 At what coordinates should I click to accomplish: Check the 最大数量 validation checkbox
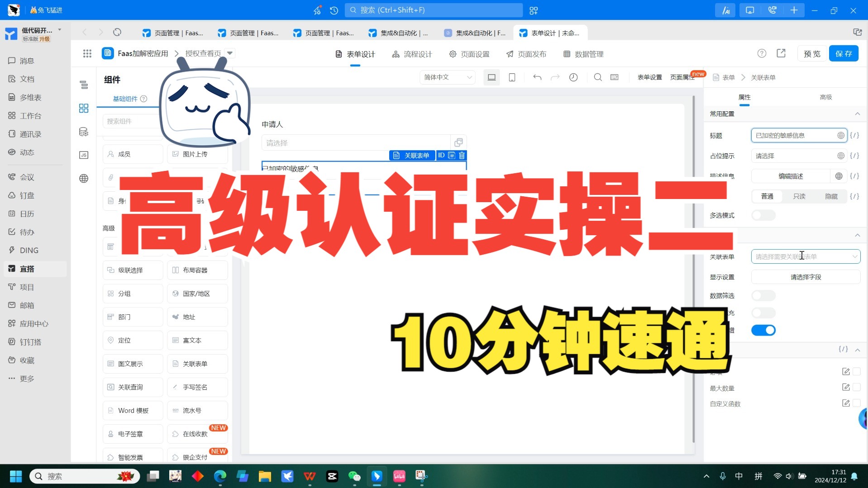point(856,388)
